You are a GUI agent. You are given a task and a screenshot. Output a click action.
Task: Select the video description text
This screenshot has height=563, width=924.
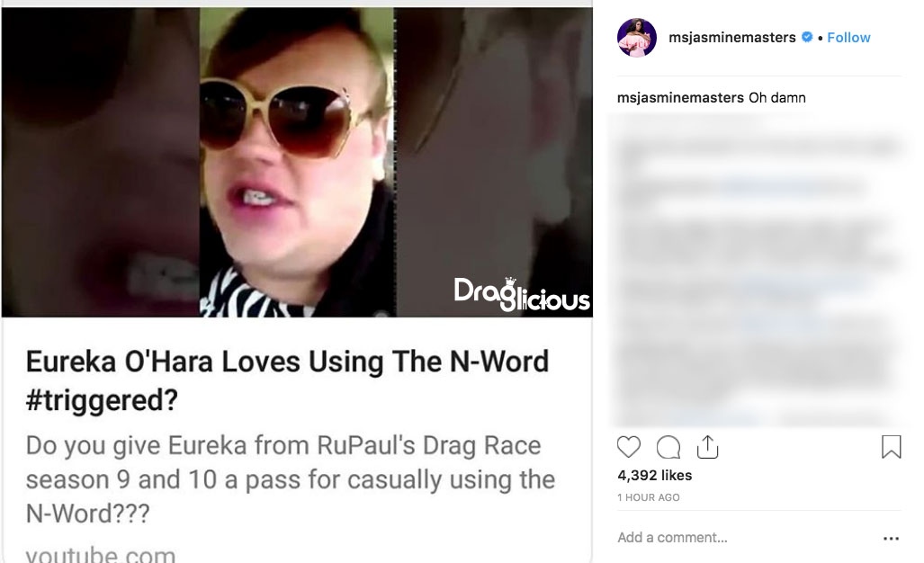click(x=290, y=479)
